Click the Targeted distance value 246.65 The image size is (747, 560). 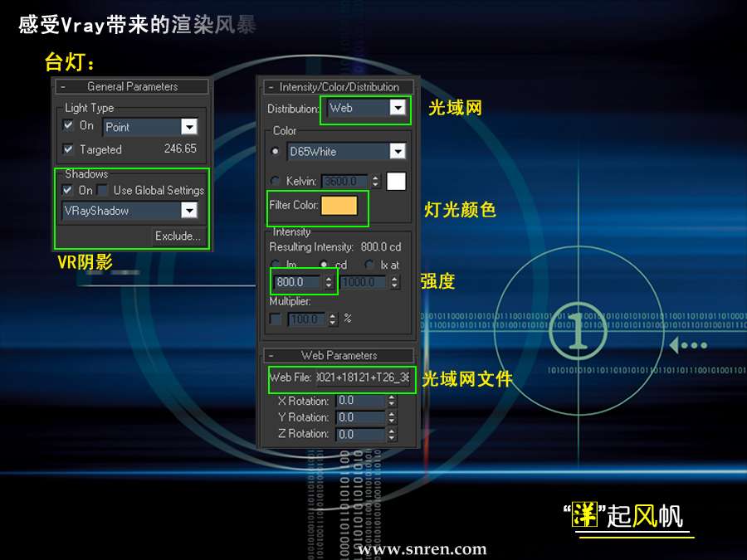coord(180,149)
